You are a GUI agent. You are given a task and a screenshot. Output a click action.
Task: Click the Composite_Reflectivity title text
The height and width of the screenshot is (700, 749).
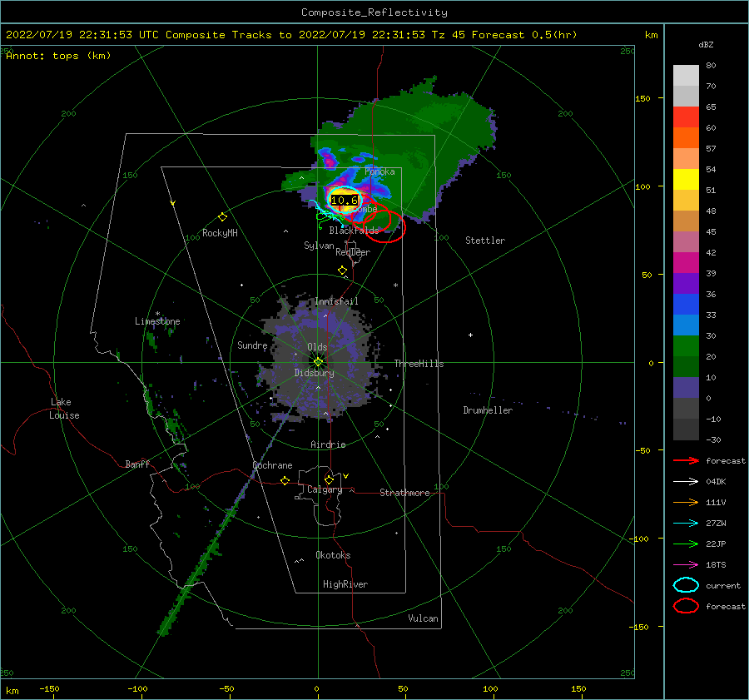click(x=374, y=12)
